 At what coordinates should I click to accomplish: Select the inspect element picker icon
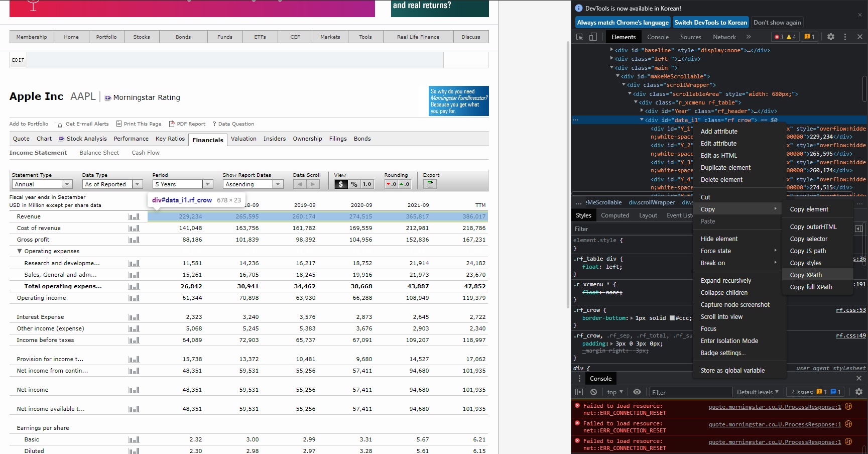[x=579, y=37]
